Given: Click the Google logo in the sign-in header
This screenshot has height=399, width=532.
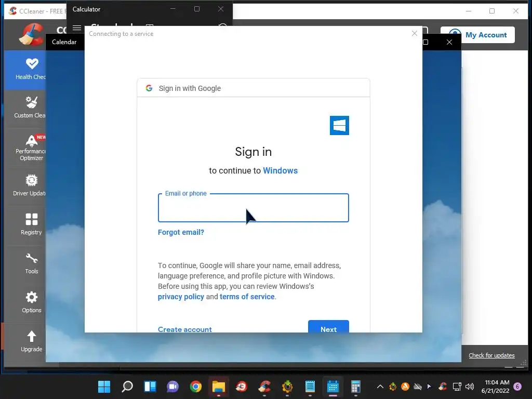Looking at the screenshot, I should [149, 88].
